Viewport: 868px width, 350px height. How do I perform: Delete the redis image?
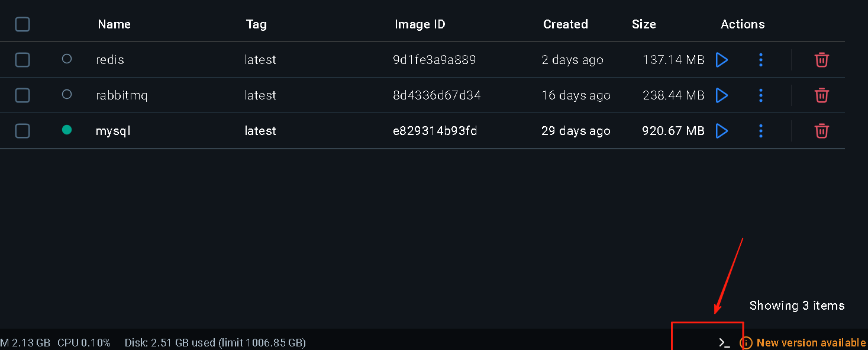pyautogui.click(x=821, y=60)
